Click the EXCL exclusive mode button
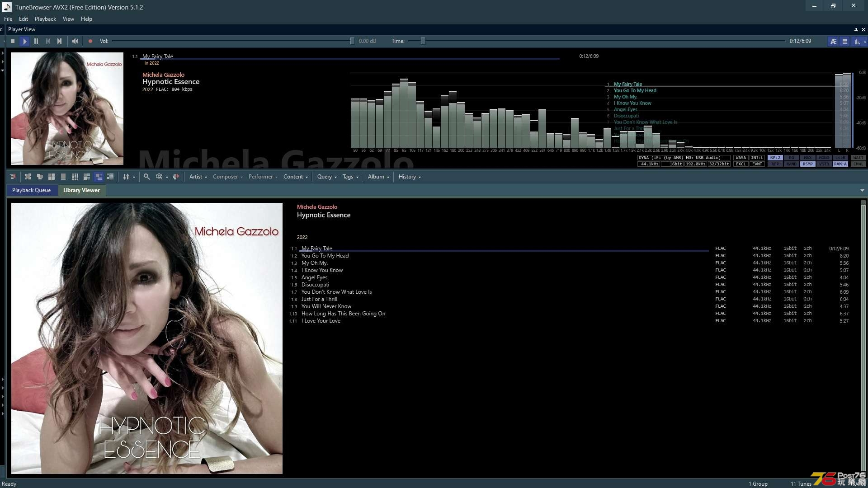 tap(741, 164)
